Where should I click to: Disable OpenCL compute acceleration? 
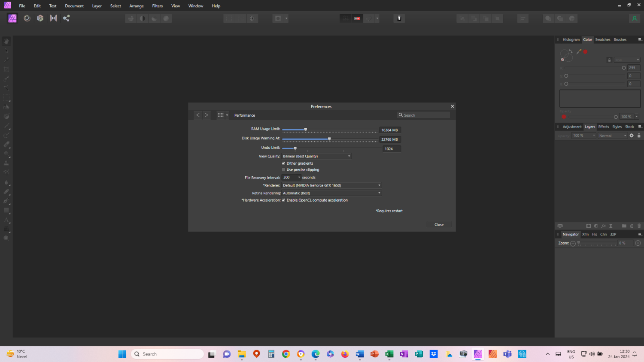point(283,200)
